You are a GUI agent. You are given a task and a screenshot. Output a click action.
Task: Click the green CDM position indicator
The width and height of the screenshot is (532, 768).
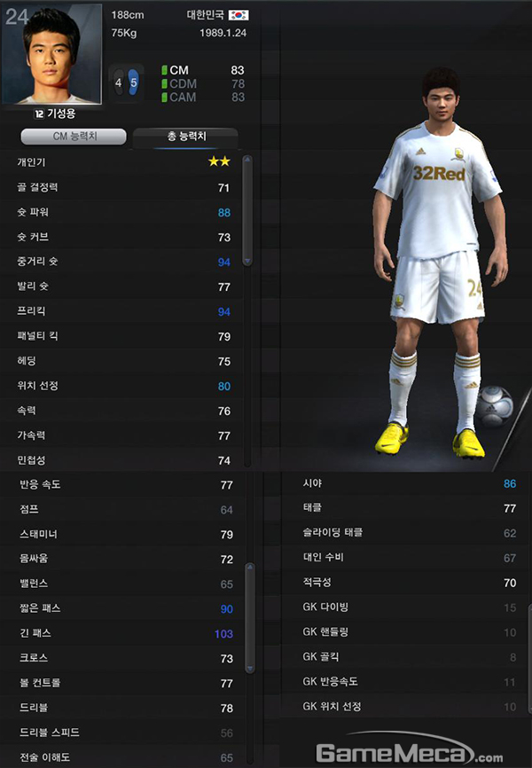tap(165, 83)
